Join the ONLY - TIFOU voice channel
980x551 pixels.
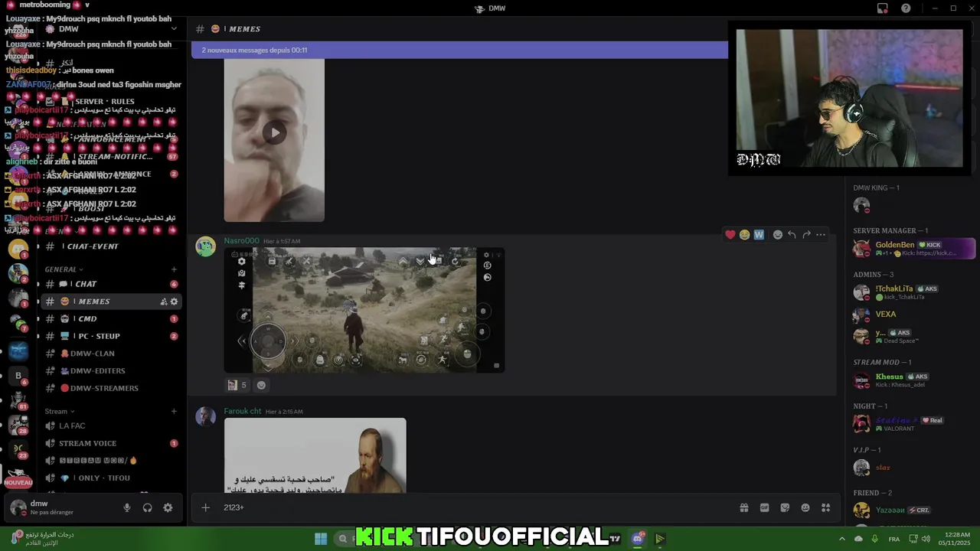111,478
